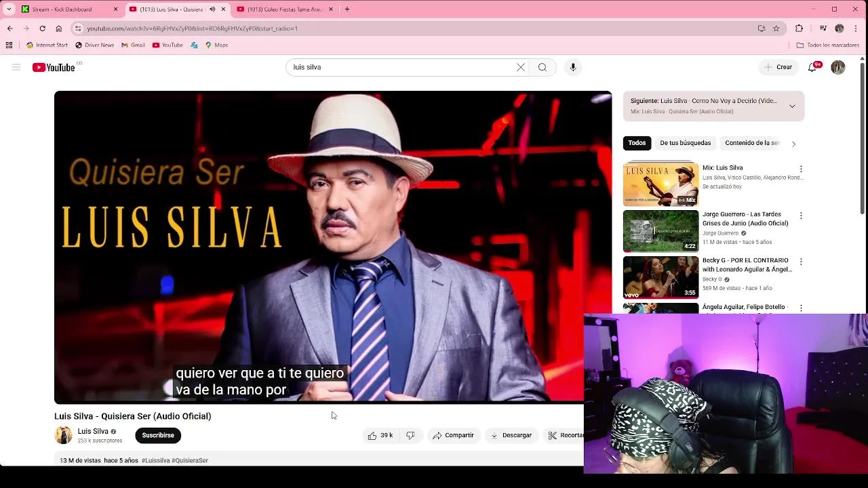Screen dimensions: 868x488
Task: Clear the search box with the X
Action: [x=521, y=67]
